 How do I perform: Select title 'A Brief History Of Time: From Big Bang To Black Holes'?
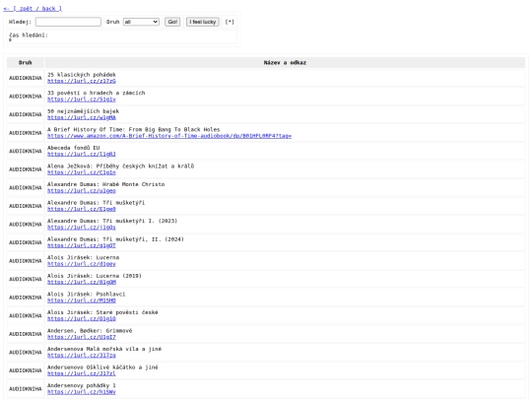[134, 130]
